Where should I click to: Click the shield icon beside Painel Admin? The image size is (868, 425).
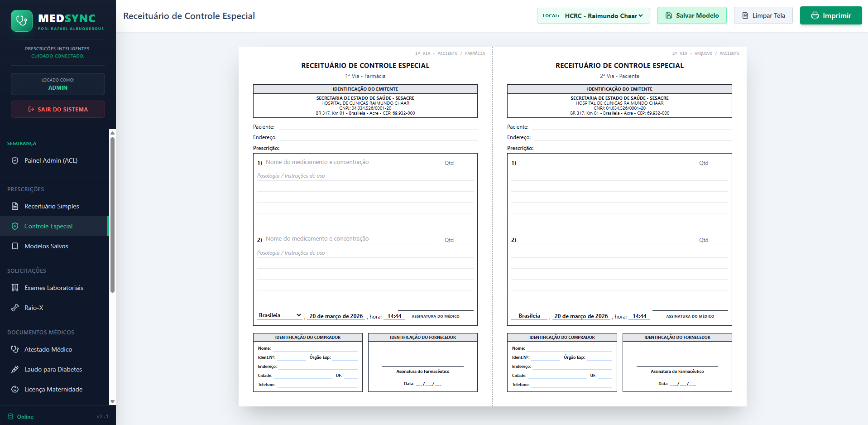(15, 160)
